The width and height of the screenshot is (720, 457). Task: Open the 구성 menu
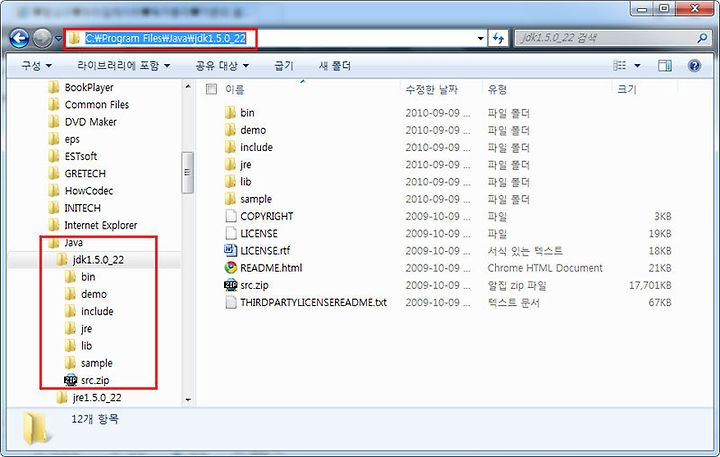tap(36, 66)
